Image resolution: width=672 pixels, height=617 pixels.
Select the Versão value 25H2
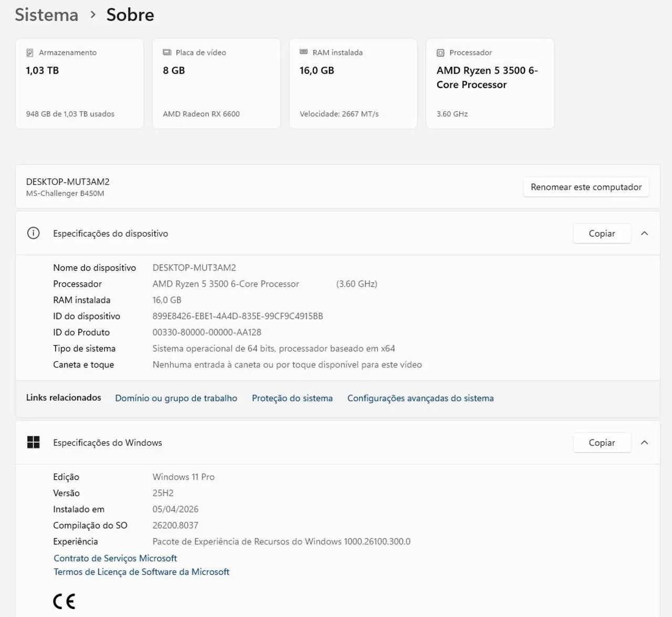pyautogui.click(x=163, y=493)
